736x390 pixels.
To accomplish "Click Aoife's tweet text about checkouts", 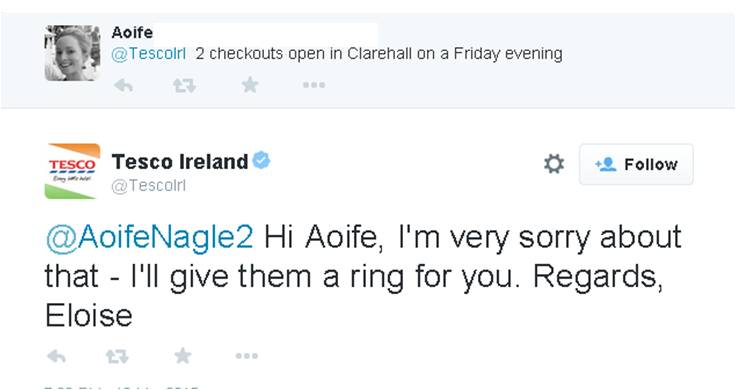I will 379,54.
